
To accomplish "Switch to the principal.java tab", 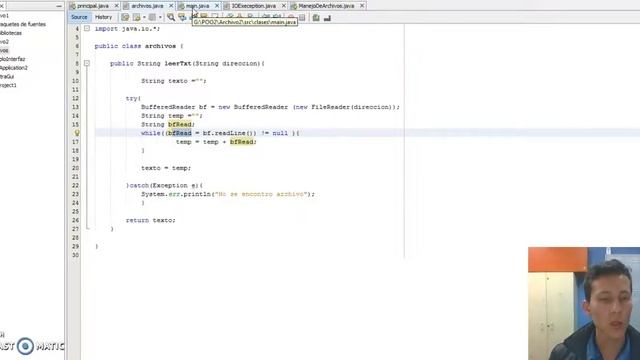I will [x=93, y=6].
